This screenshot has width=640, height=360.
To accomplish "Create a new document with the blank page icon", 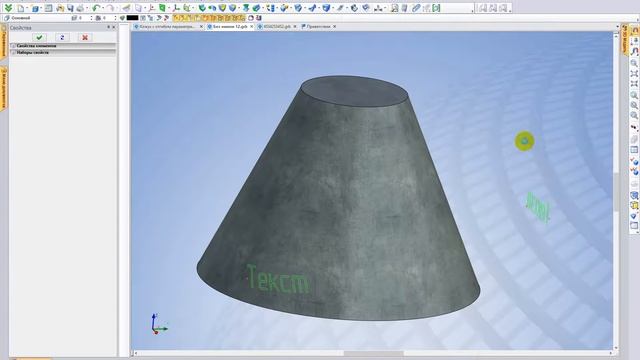I will point(20,8).
